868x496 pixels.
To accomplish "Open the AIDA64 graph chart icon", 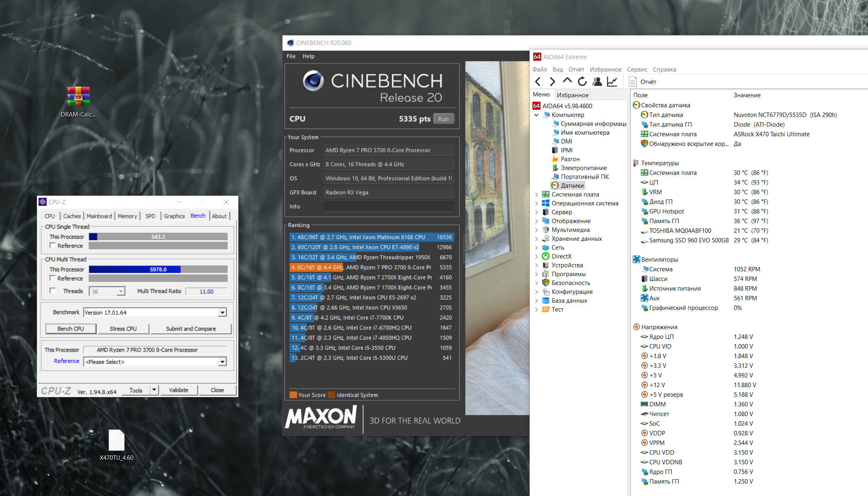I will [612, 82].
